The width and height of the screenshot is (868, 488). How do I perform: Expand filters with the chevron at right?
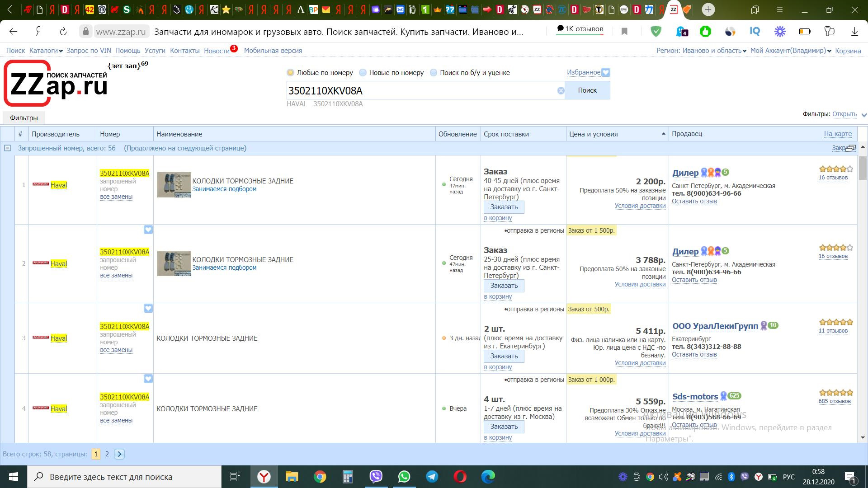click(864, 115)
